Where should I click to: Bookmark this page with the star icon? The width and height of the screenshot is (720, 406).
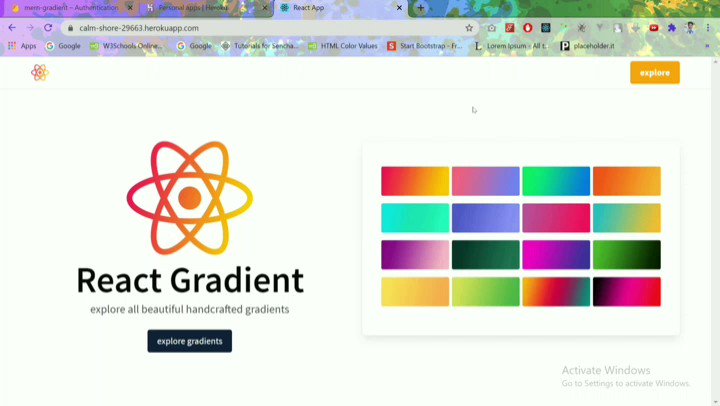pyautogui.click(x=469, y=28)
